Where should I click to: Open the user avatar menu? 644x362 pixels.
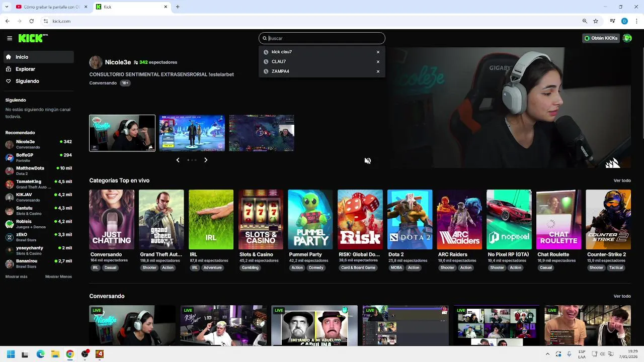pyautogui.click(x=627, y=38)
